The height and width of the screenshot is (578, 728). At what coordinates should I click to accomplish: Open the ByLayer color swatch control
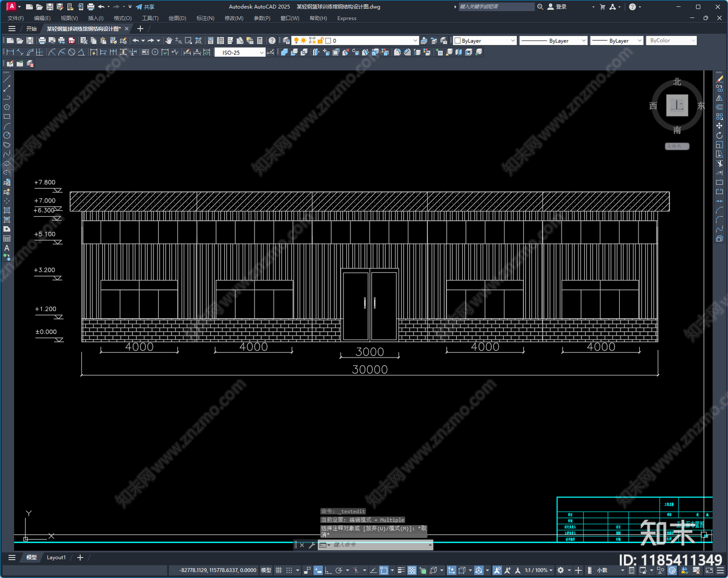[x=485, y=41]
